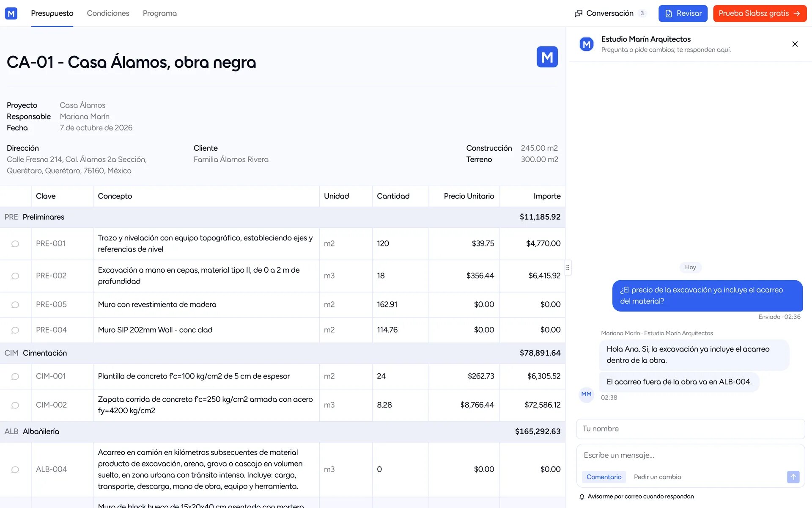Click the Hoy date separator

pyautogui.click(x=690, y=268)
